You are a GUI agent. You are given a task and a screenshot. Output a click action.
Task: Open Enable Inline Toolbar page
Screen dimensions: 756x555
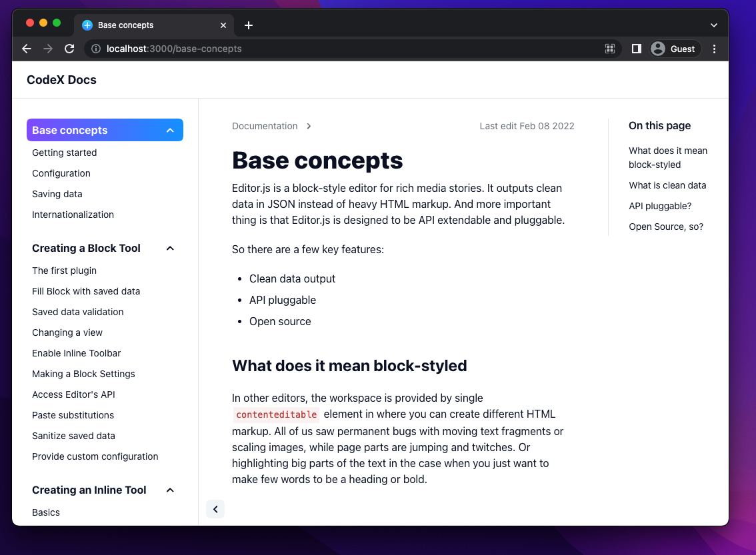[x=76, y=354]
